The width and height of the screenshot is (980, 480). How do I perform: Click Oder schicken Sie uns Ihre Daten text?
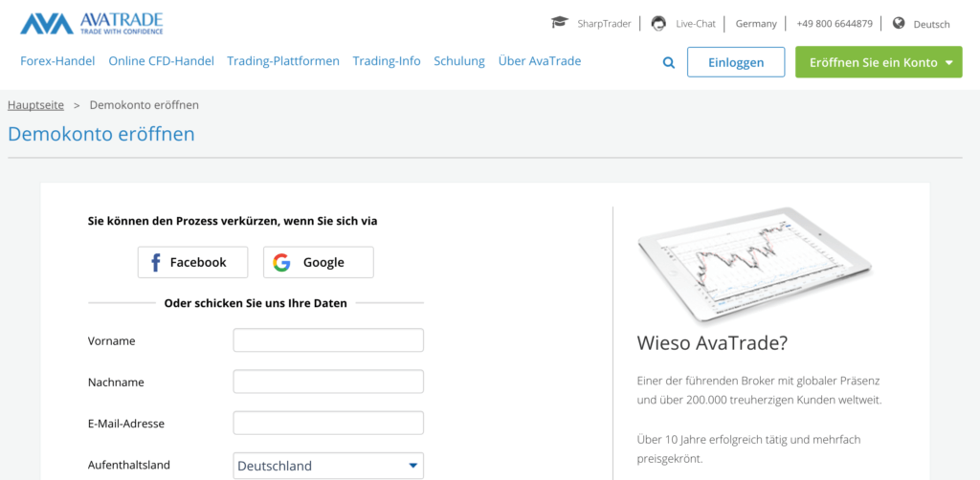255,303
